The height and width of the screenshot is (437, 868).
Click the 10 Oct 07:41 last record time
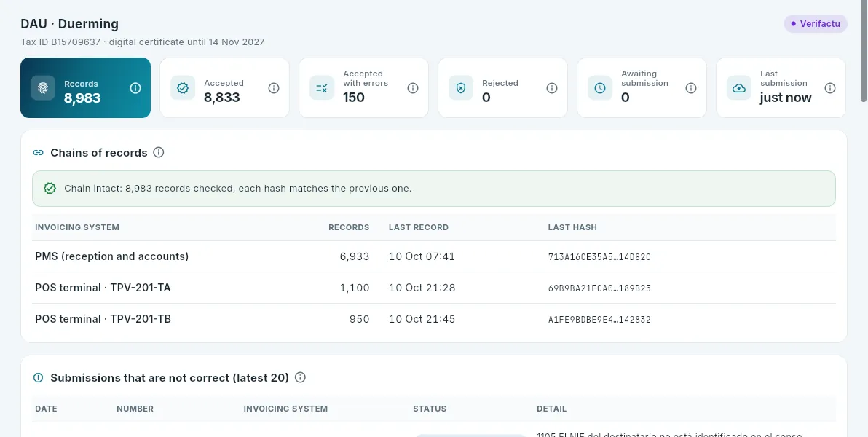[422, 256]
